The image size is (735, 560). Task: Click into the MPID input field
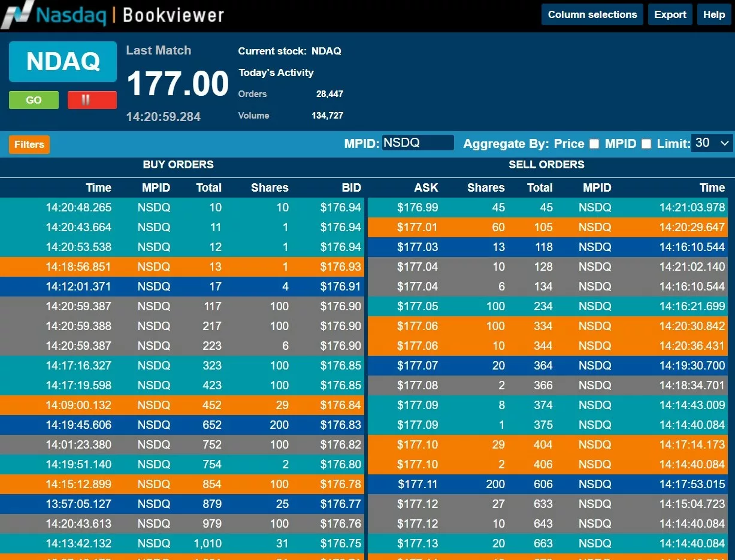(x=418, y=143)
